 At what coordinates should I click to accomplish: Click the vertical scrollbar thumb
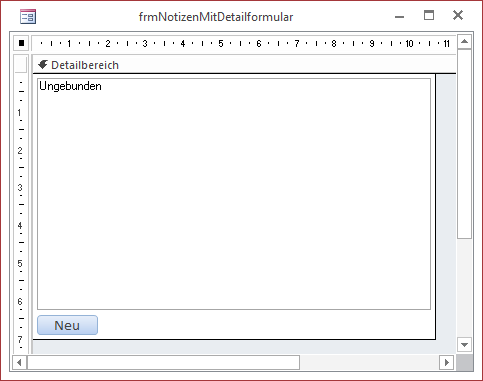point(464,144)
